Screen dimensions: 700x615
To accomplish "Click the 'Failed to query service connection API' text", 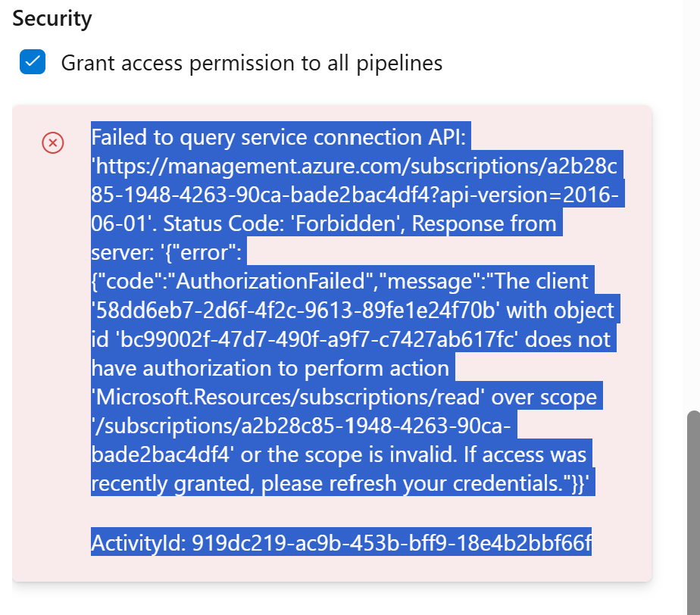I will 281,138.
